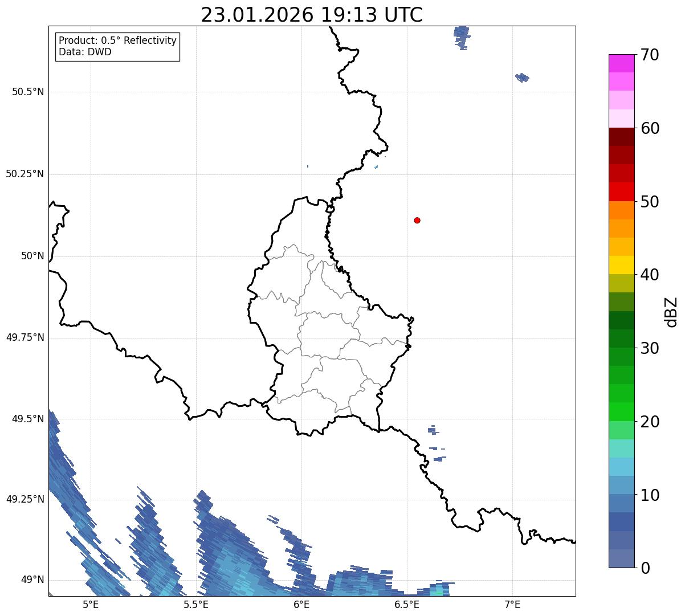Click the 'dBZ' colorbar label
Image resolution: width=685 pixels, height=616 pixels.
[x=671, y=312]
